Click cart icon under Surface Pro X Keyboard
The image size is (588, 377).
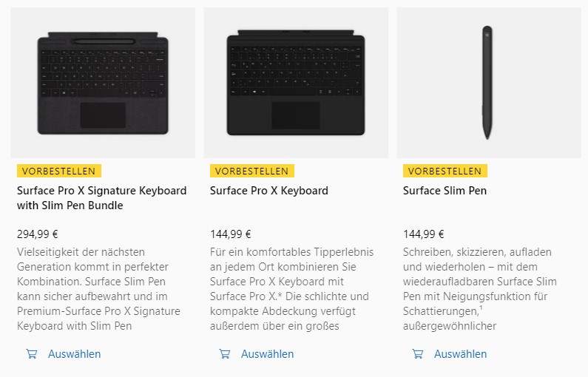coord(225,354)
